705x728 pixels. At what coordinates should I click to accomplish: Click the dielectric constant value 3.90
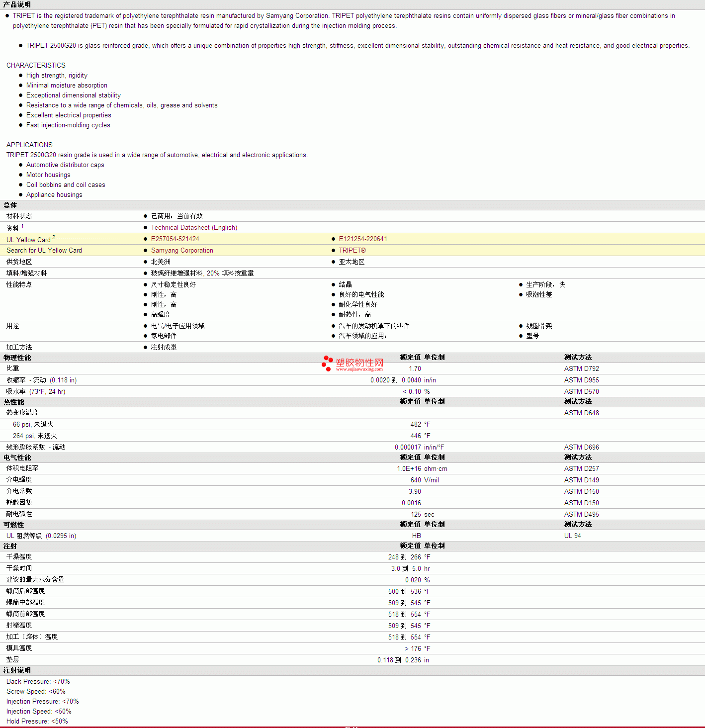coord(415,492)
